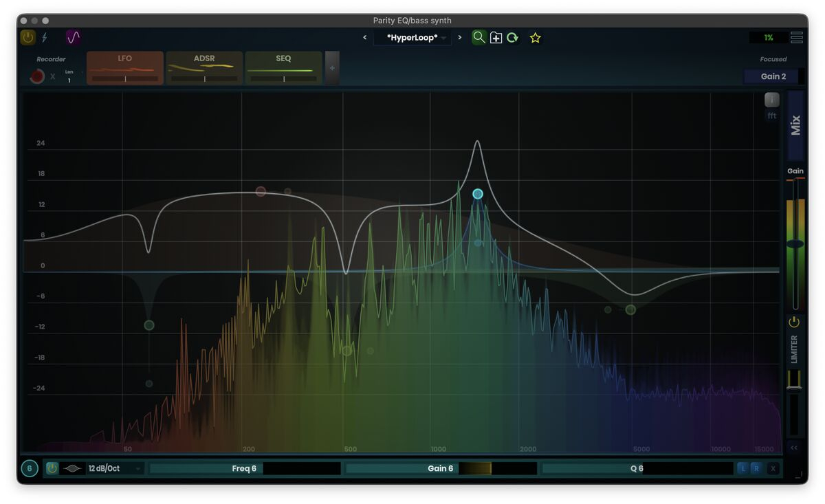Toggle the main plugin power button

click(x=27, y=38)
